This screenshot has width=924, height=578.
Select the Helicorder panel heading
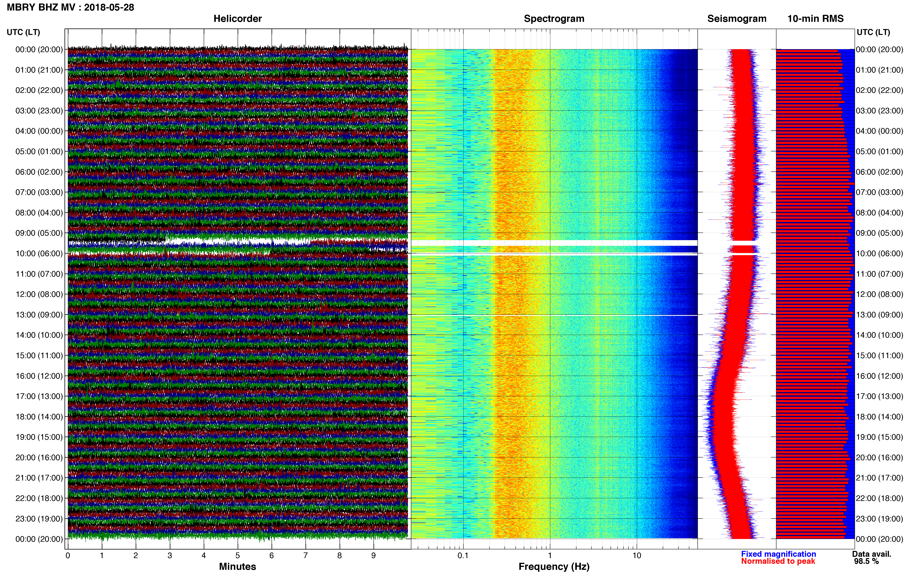(238, 19)
